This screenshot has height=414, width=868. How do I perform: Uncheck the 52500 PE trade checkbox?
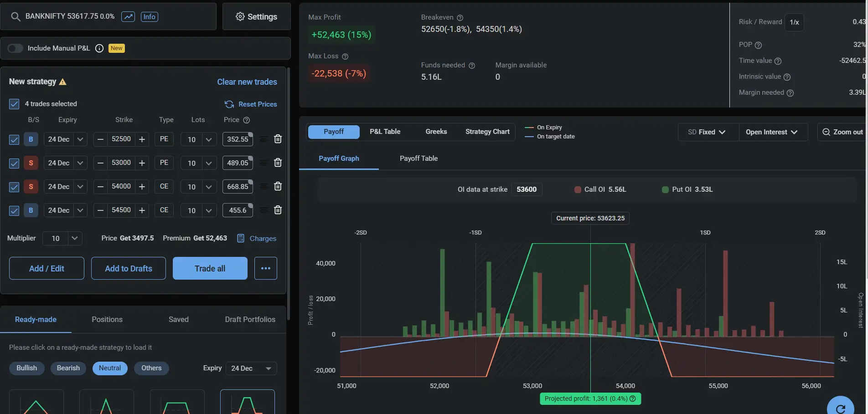coord(14,139)
